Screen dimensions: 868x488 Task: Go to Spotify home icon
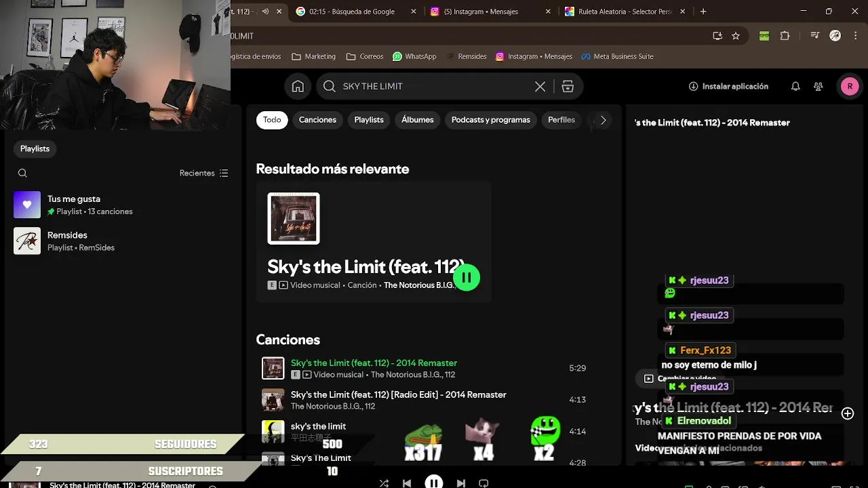(298, 86)
